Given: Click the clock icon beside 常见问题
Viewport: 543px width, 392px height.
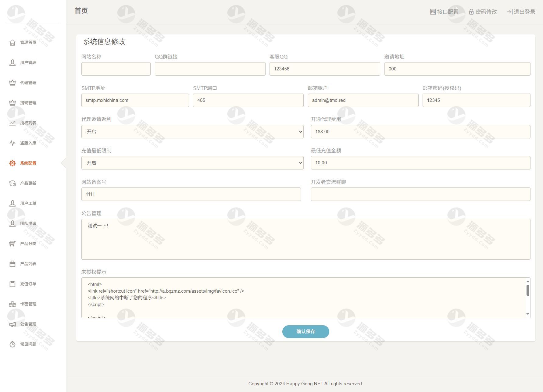Looking at the screenshot, I should pos(12,344).
